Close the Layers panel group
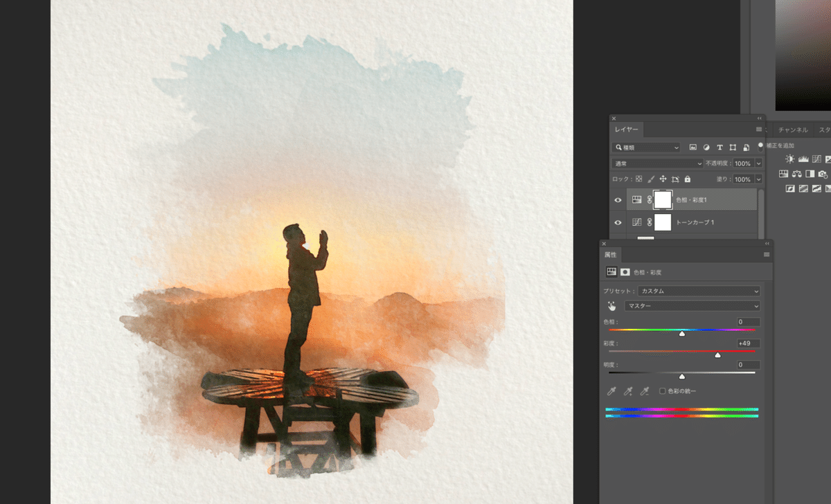 click(614, 118)
